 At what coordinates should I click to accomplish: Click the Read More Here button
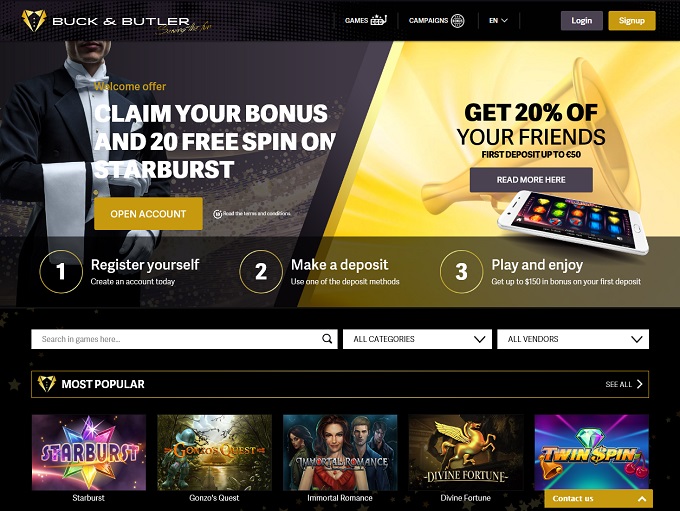coord(531,180)
